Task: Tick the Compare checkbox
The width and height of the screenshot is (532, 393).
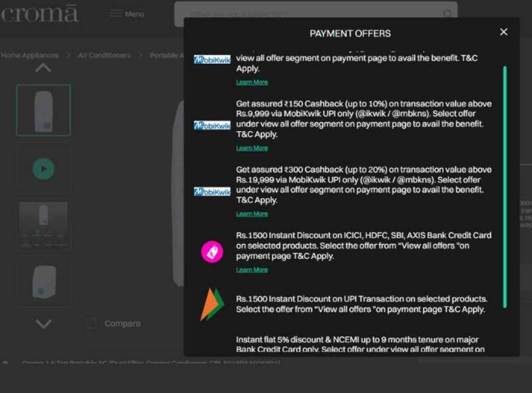Action: 91,324
